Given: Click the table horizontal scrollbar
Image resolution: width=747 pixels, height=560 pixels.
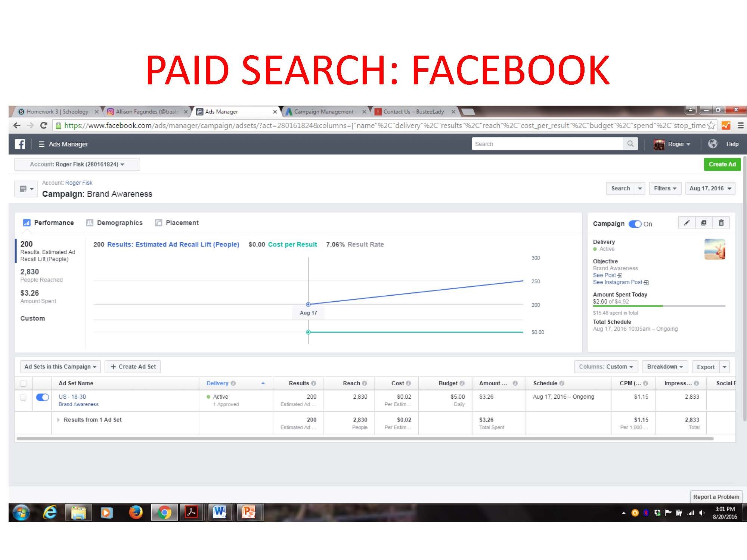Looking at the screenshot, I should [x=365, y=439].
